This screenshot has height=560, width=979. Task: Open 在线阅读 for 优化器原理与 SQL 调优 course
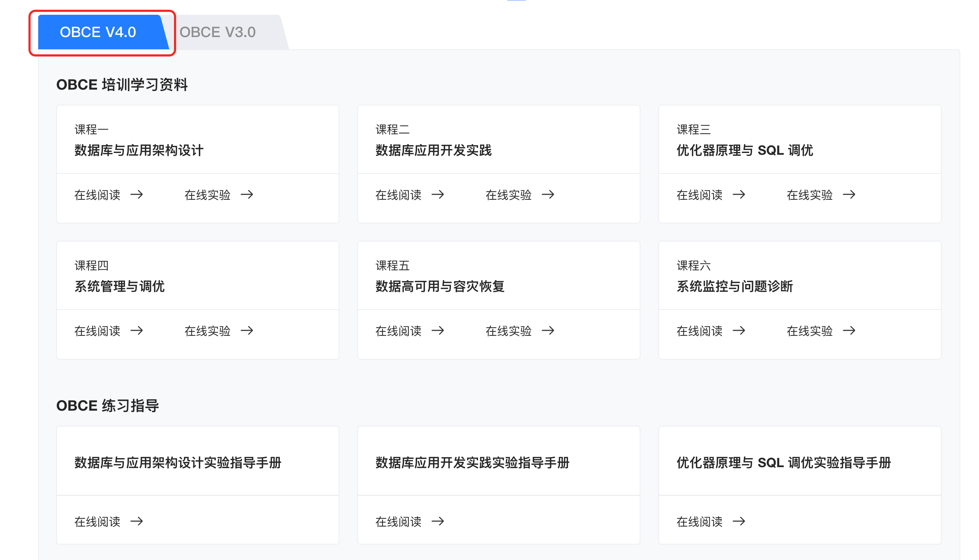click(x=699, y=195)
